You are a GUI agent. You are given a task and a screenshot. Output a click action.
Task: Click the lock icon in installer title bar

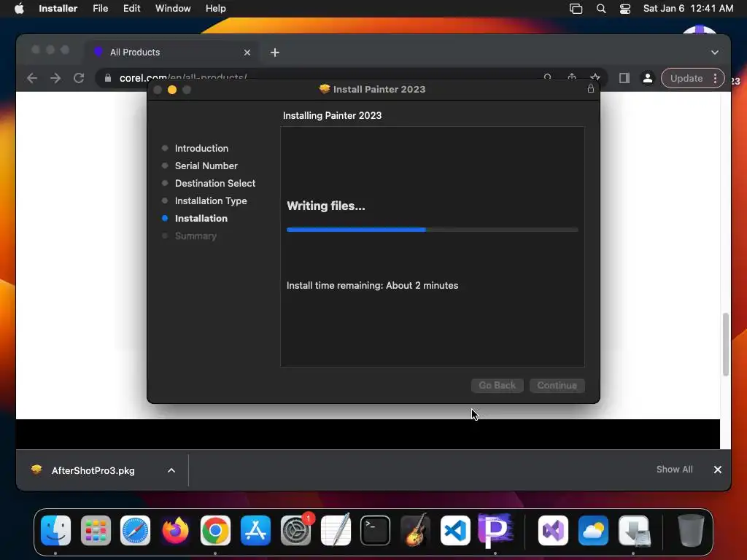(591, 89)
